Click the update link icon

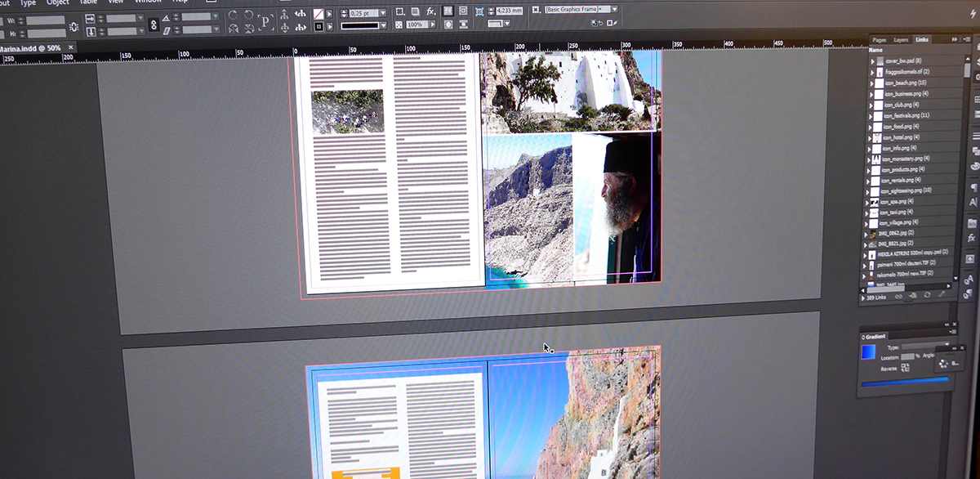928,295
